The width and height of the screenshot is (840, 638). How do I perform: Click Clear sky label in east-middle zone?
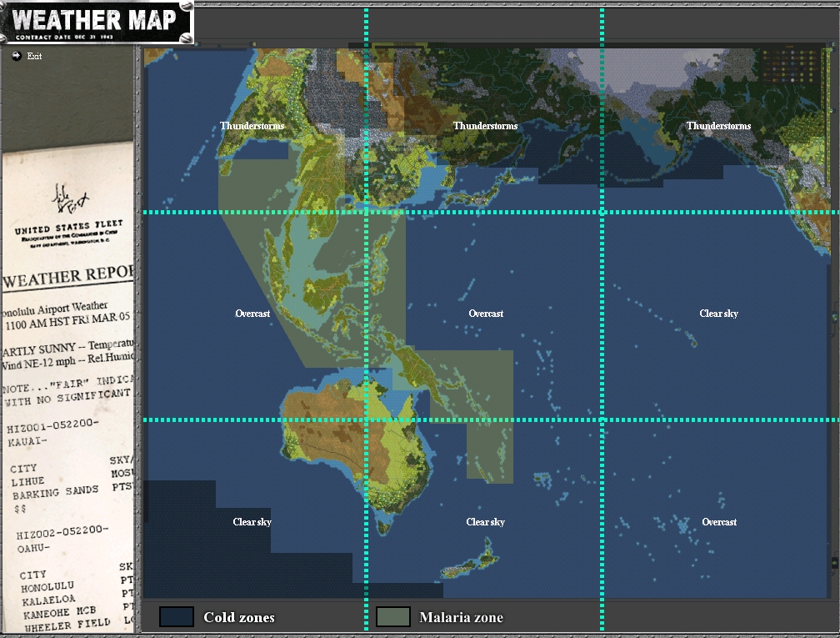718,313
